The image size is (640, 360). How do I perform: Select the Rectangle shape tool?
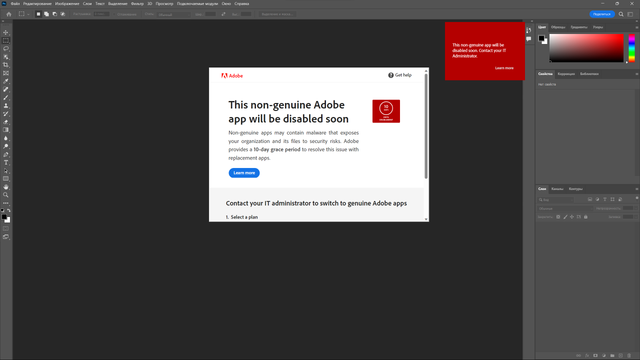(x=6, y=179)
